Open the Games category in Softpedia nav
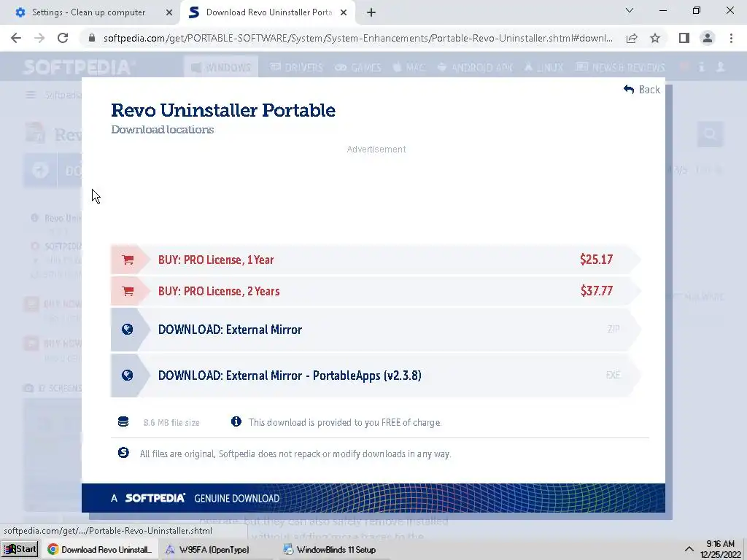 (x=357, y=67)
